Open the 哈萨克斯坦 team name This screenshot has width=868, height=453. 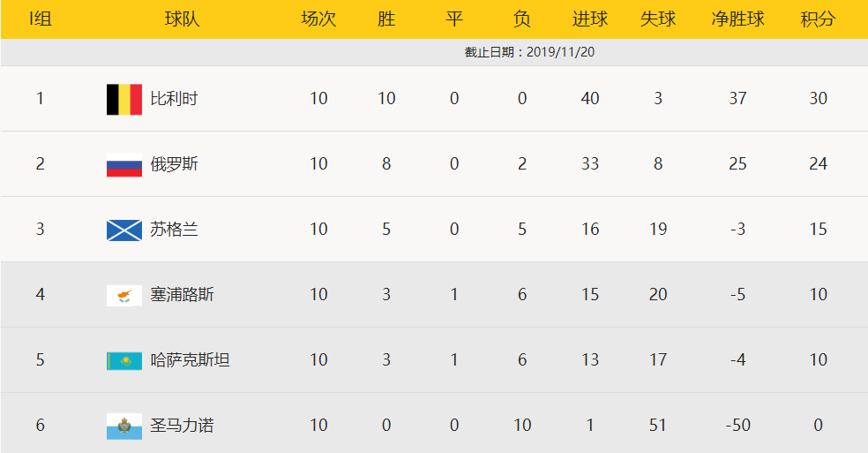point(190,360)
